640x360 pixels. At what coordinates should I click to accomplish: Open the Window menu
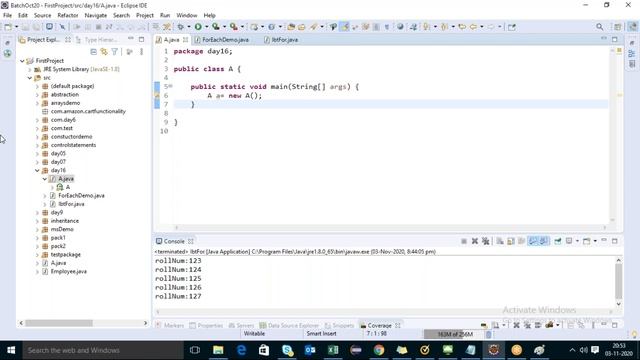pyautogui.click(x=187, y=15)
